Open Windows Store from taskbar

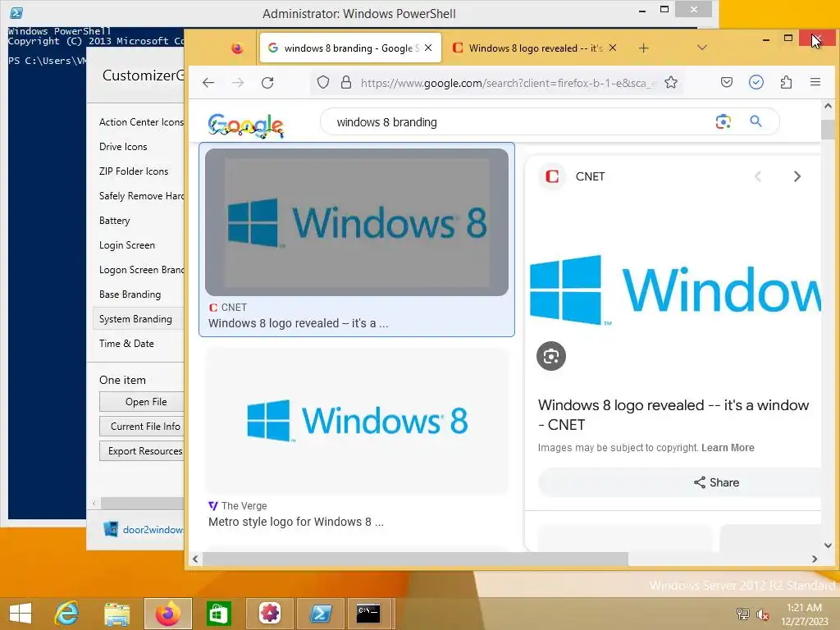(218, 614)
